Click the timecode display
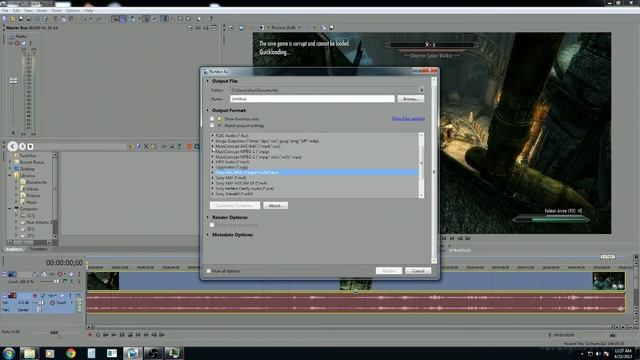The height and width of the screenshot is (360, 640). 64,263
